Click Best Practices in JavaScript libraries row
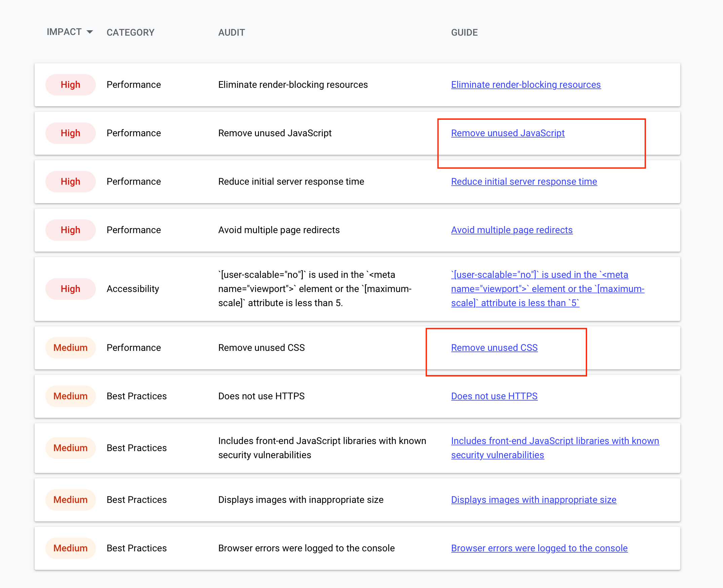 pos(137,448)
